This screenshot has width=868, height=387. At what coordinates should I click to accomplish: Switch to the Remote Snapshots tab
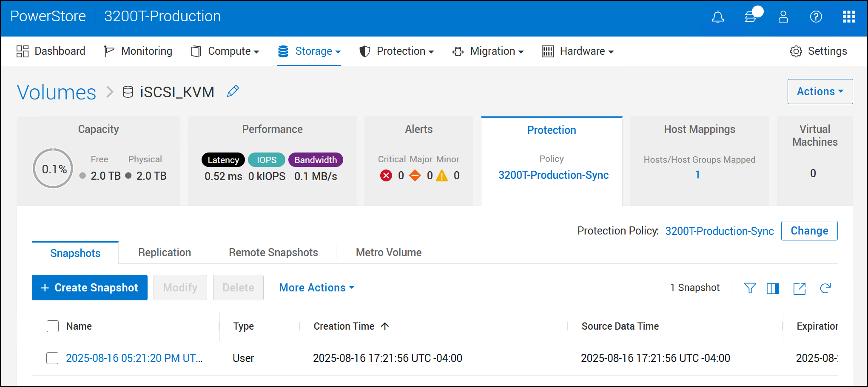click(x=273, y=252)
